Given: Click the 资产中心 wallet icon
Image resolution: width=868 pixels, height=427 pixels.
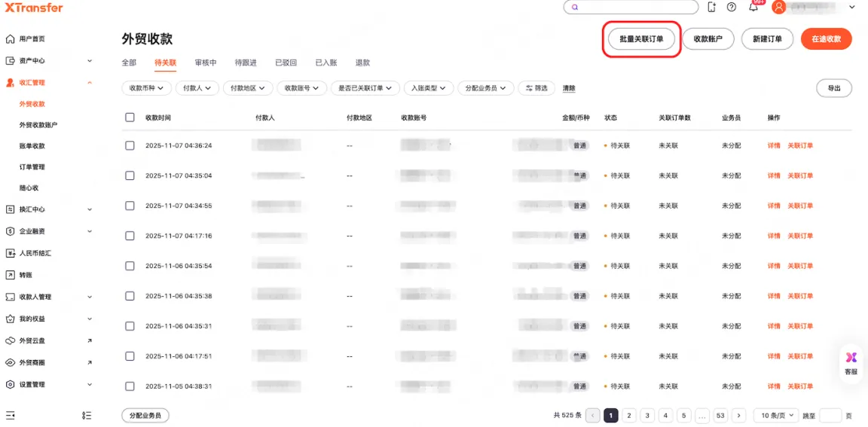Looking at the screenshot, I should pyautogui.click(x=9, y=61).
